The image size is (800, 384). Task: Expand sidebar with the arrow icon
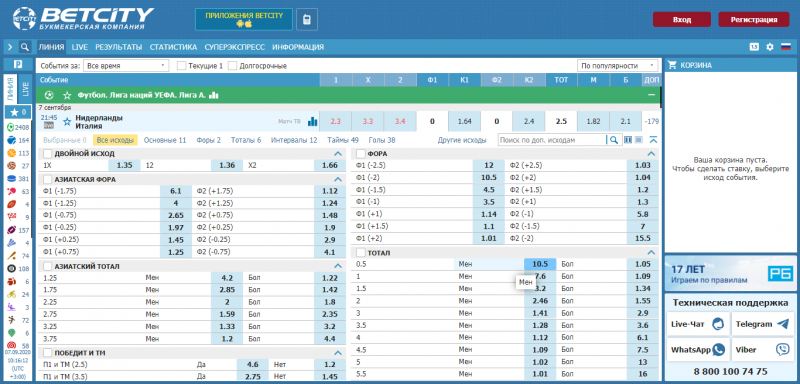pyautogui.click(x=10, y=47)
